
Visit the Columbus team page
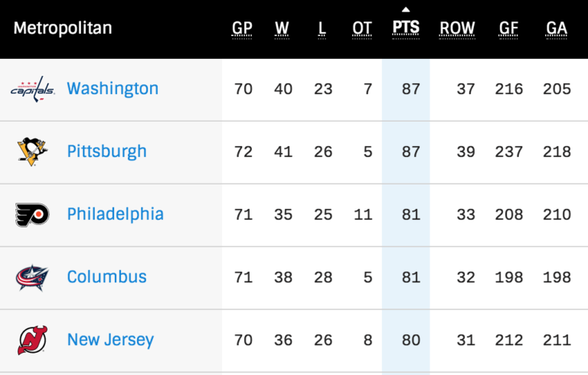pos(106,277)
